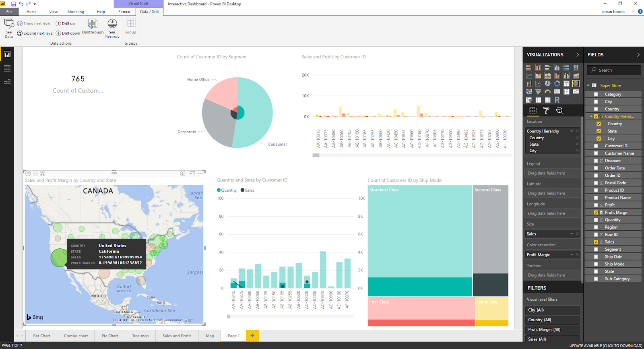The width and height of the screenshot is (644, 349).
Task: Pick the clustered column chart visualization
Action: pyautogui.click(x=557, y=68)
